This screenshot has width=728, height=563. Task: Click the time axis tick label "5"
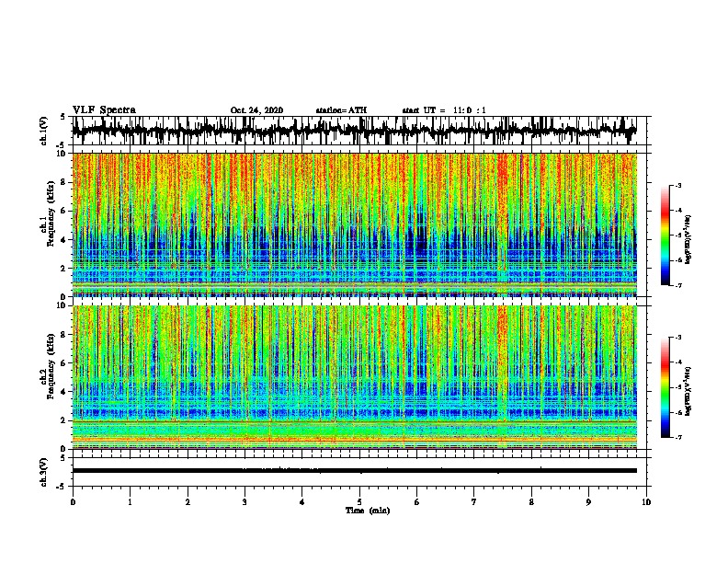[359, 502]
